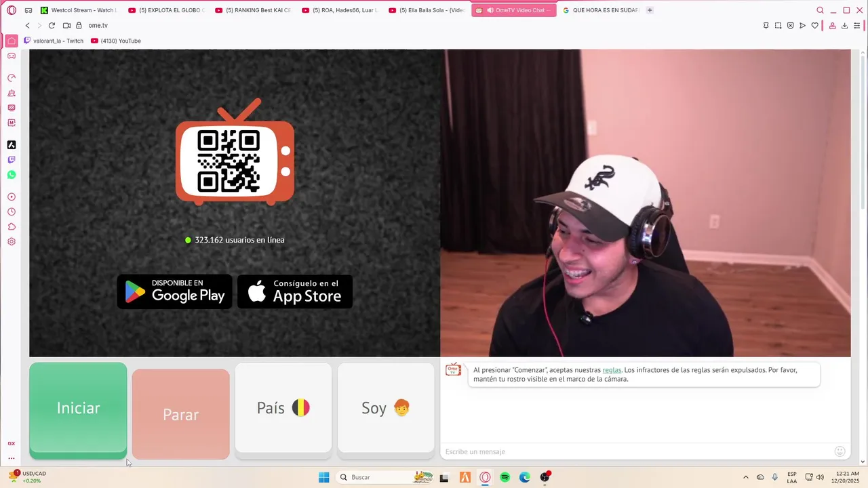
Task: Open sidebar history clock icon
Action: [x=12, y=212]
